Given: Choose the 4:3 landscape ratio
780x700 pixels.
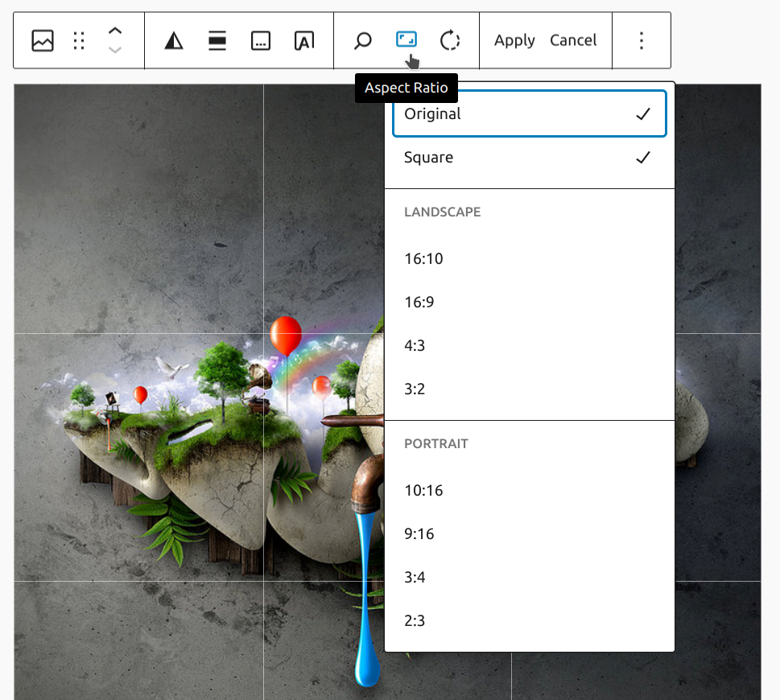Looking at the screenshot, I should 530,345.
